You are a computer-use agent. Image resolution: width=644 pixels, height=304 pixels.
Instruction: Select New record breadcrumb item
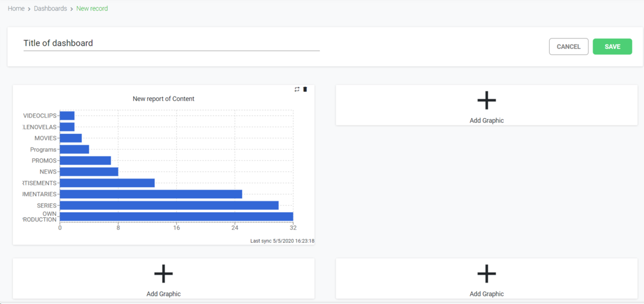click(92, 9)
